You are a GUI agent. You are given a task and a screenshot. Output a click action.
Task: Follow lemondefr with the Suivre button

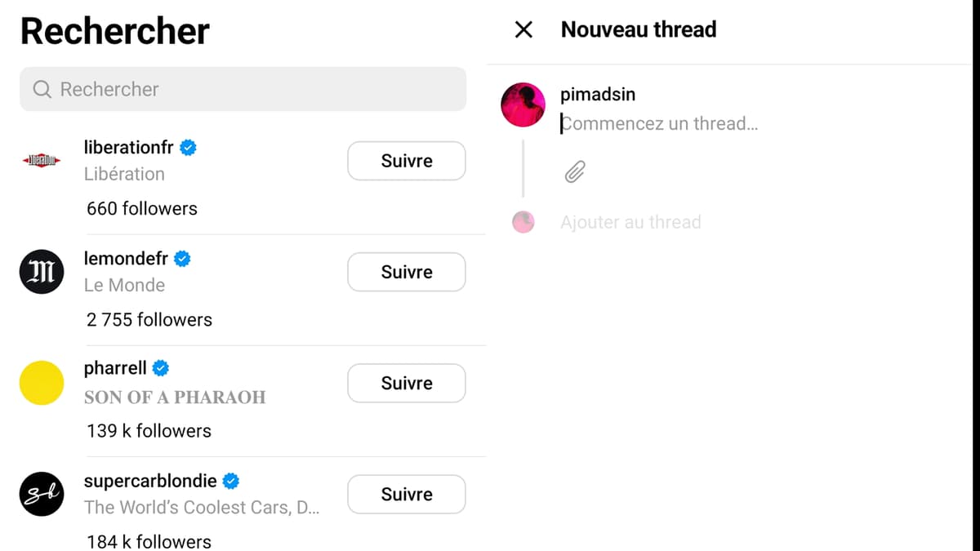[x=406, y=272]
